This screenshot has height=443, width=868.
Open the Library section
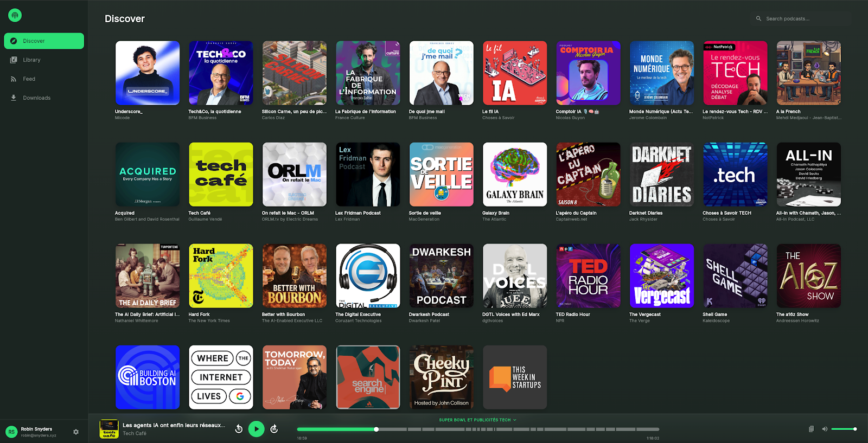pyautogui.click(x=44, y=60)
